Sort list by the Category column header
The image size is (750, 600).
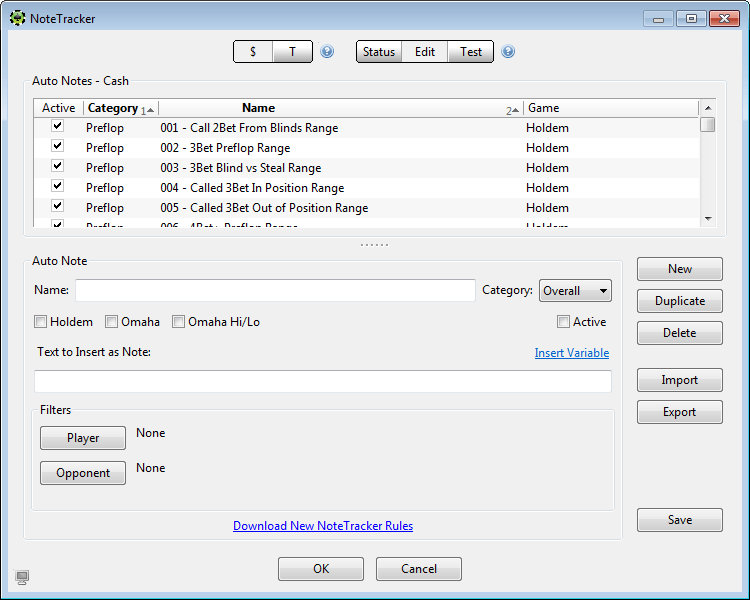pos(121,108)
